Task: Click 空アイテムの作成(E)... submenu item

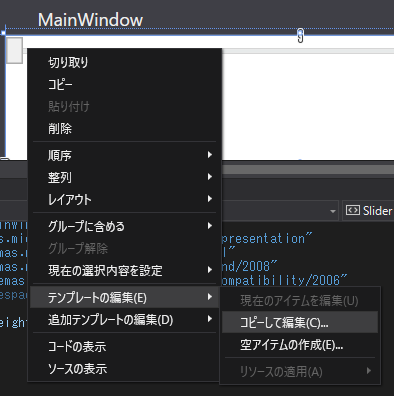Action: tap(300, 344)
